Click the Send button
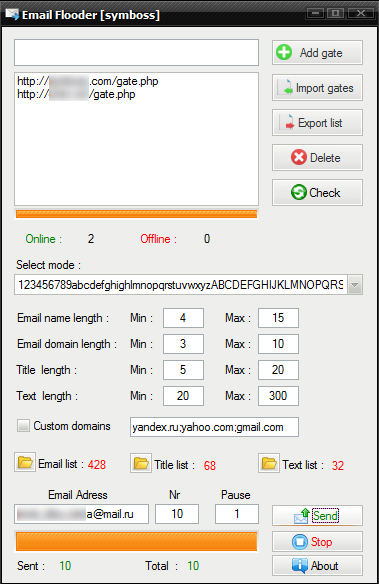 click(x=317, y=515)
